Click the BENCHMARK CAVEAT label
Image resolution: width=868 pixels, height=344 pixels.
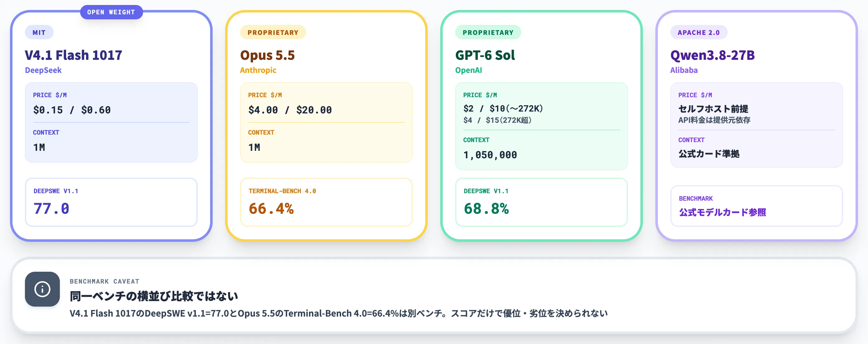pos(104,281)
